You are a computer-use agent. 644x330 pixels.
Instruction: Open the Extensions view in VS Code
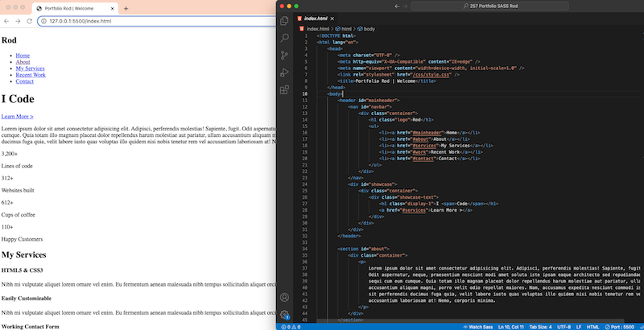(x=284, y=90)
